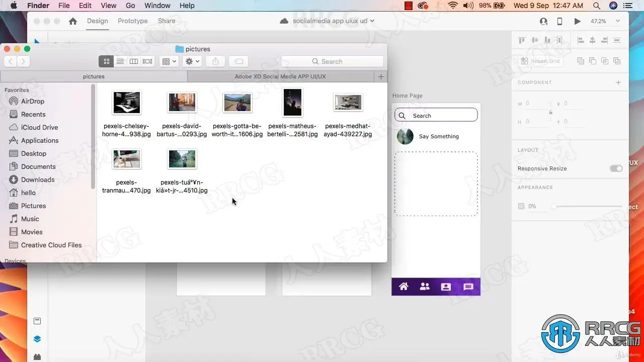Select the pictures Finder tab

94,76
